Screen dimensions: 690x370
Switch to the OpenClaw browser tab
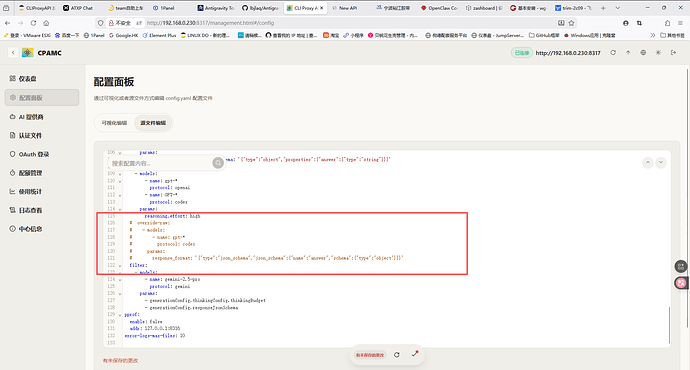click(439, 8)
